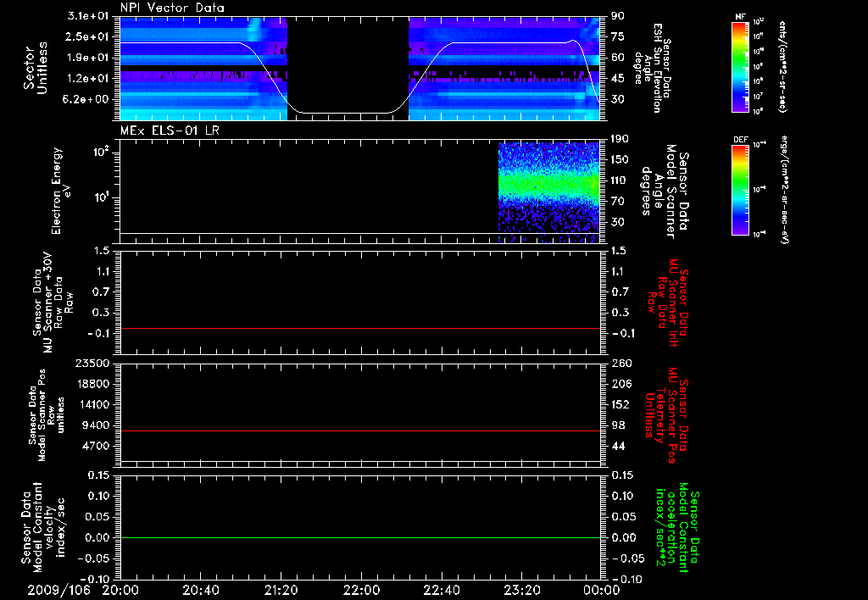This screenshot has height=600, width=868.
Task: Click the MU Scanner +30V Raw Data label
Action: [53, 303]
